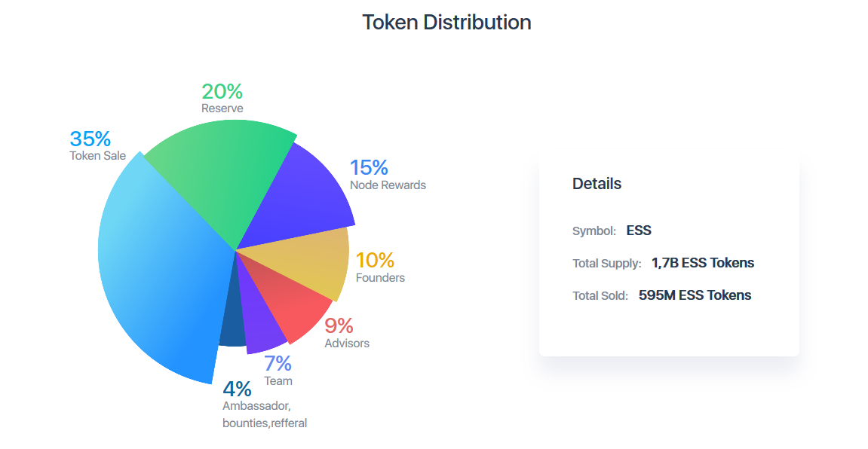Click the 20% Reserve label
Screen dimensions: 868x449
(x=222, y=92)
